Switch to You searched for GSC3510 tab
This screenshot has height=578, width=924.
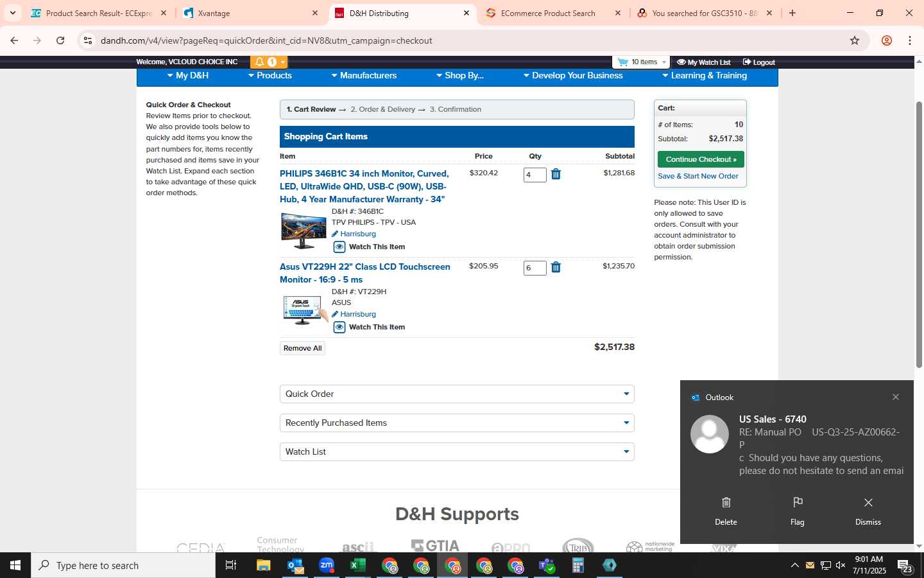point(705,13)
